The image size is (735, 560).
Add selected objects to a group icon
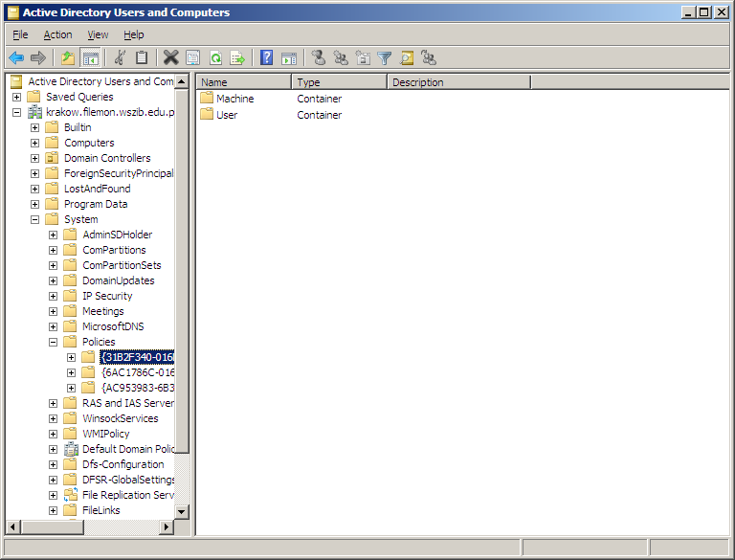tap(429, 58)
